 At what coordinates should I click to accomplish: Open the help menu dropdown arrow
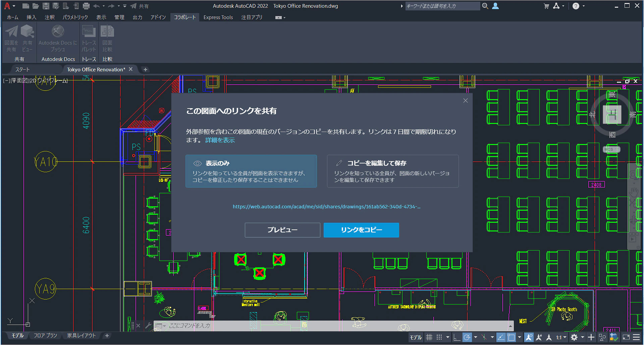click(x=584, y=6)
